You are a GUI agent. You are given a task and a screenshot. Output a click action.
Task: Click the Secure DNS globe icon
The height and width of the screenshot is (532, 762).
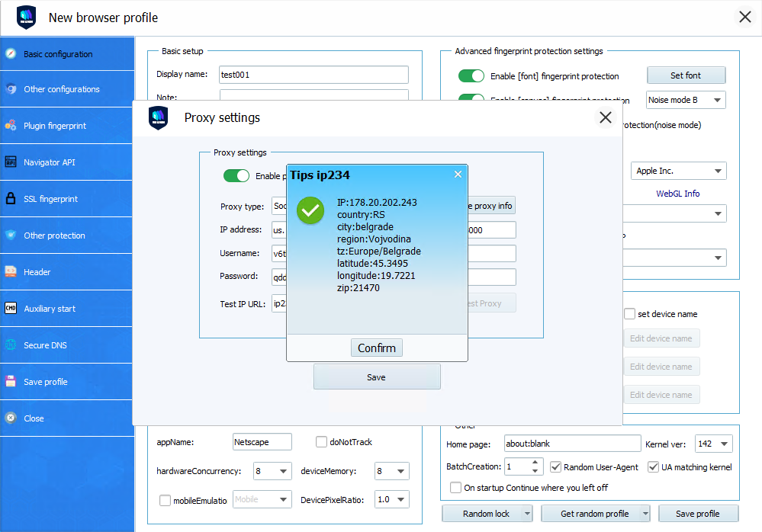11,345
